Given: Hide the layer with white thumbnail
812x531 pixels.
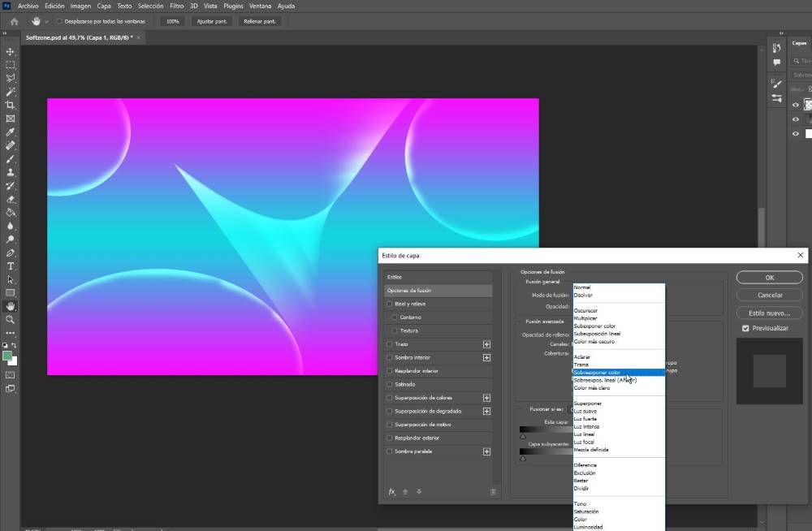Looking at the screenshot, I should (x=796, y=134).
